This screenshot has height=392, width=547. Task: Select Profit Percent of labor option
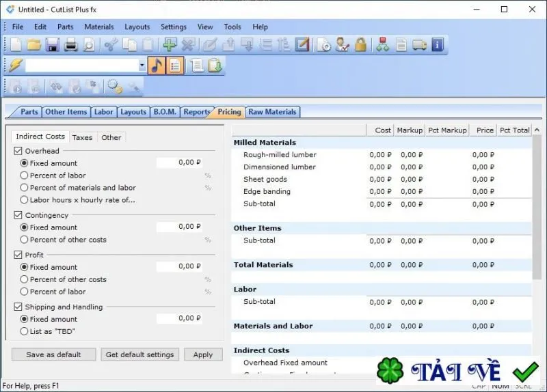(24, 292)
